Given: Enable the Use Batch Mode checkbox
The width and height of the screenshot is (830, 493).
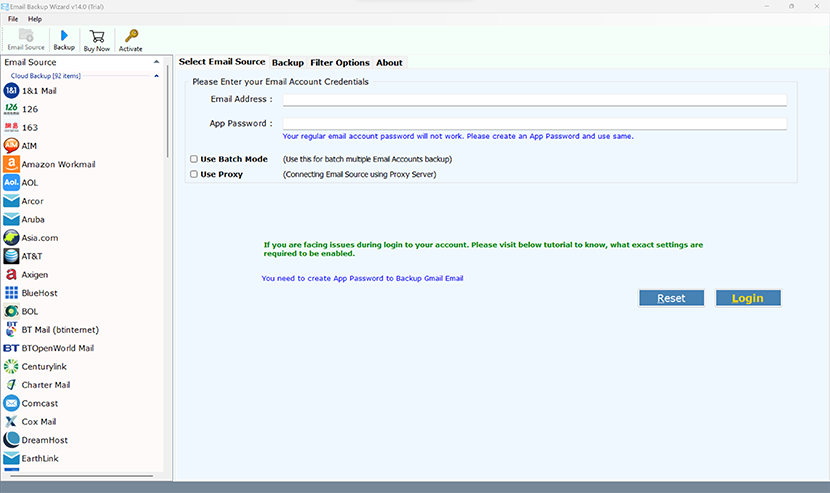Looking at the screenshot, I should click(x=194, y=159).
